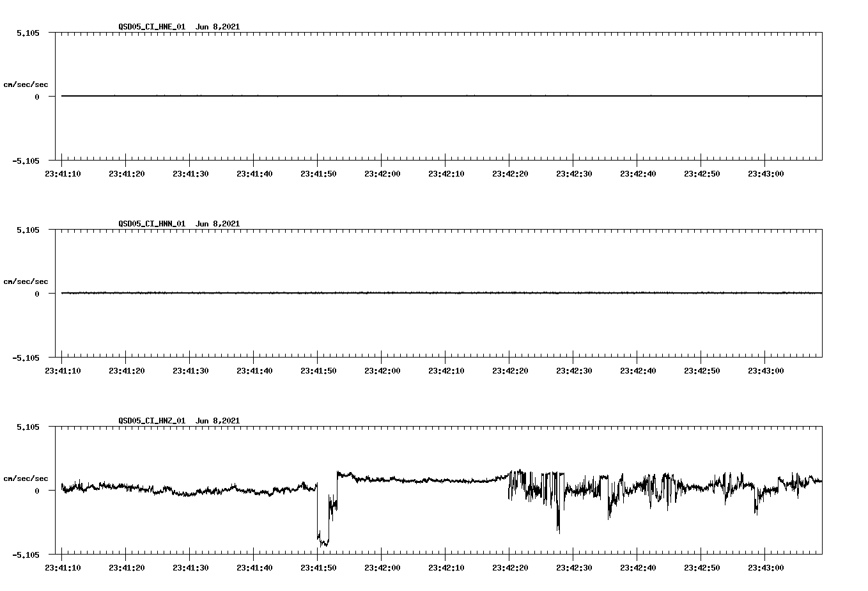Click 23:41:20 label under HNE plot
This screenshot has height=591, width=868.
(127, 174)
